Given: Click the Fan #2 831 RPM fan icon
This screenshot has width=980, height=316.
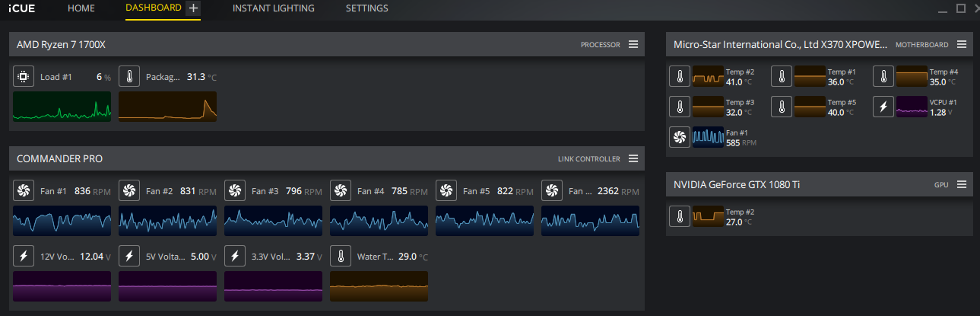Looking at the screenshot, I should click(x=129, y=191).
